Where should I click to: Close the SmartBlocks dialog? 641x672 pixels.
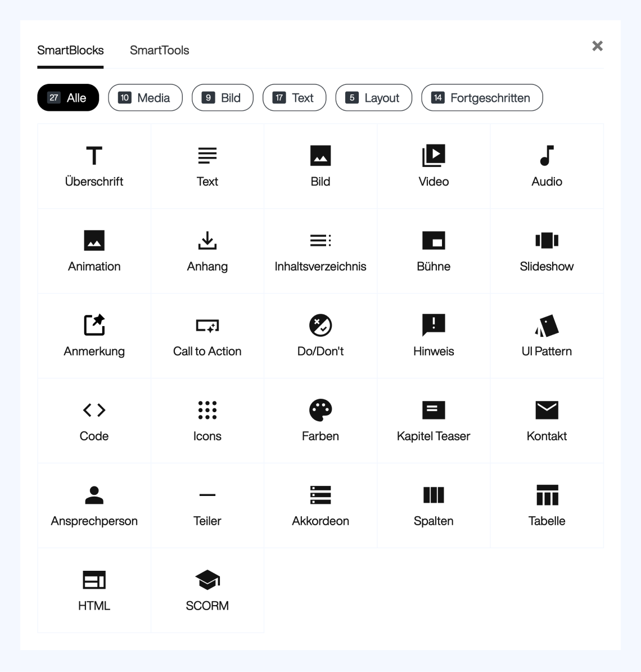(x=597, y=46)
